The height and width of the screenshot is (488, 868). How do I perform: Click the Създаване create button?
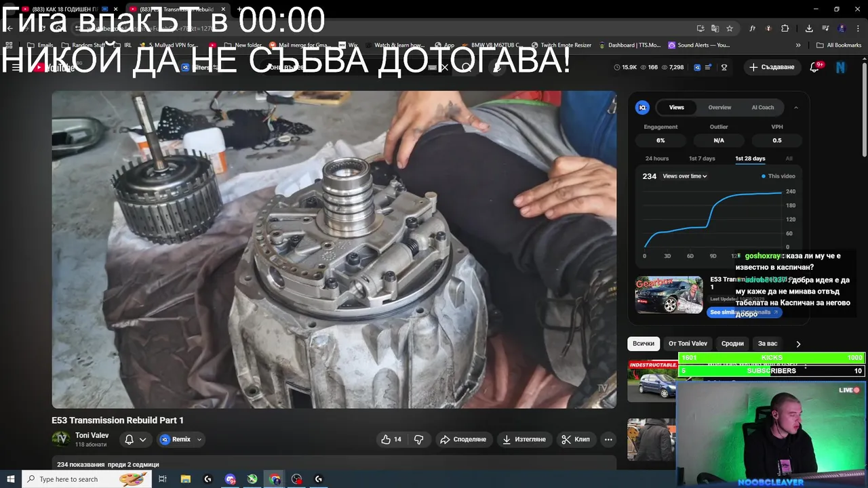[772, 67]
